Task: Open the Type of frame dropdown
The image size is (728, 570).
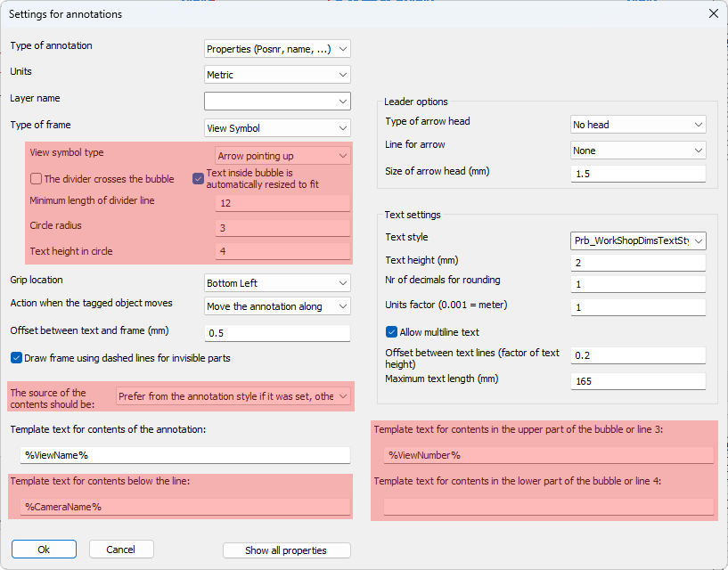Action: [x=277, y=127]
